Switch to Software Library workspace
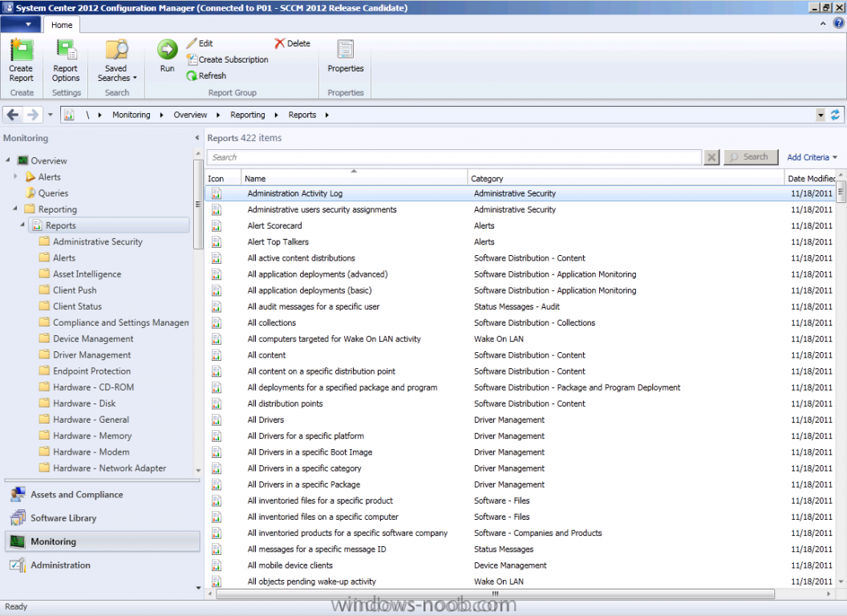 click(103, 517)
